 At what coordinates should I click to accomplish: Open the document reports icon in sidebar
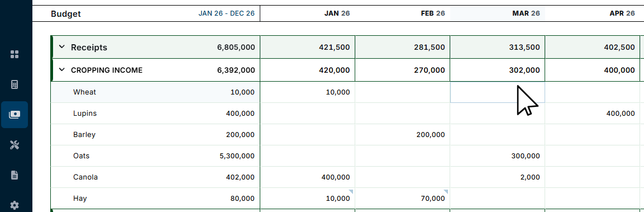(x=15, y=175)
